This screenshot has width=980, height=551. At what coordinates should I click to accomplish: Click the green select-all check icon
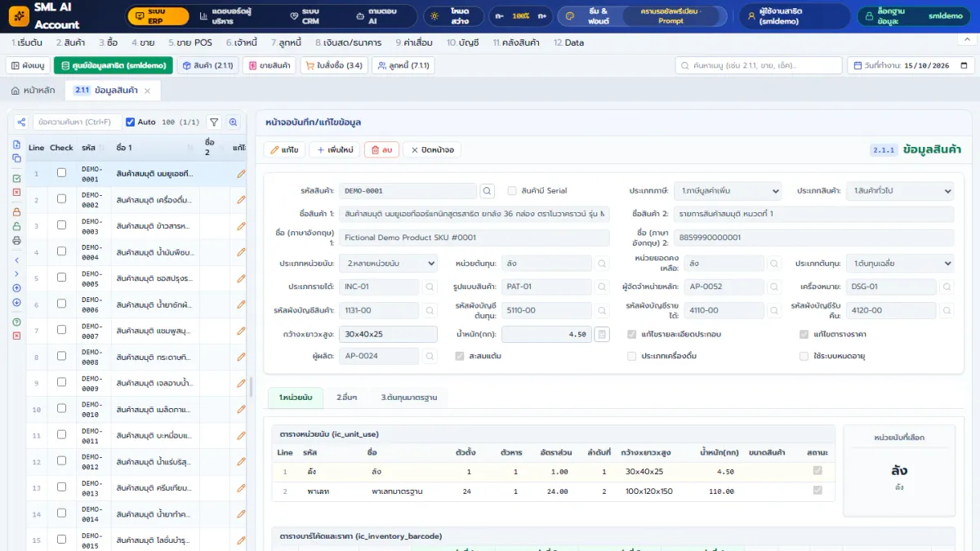coord(16,178)
